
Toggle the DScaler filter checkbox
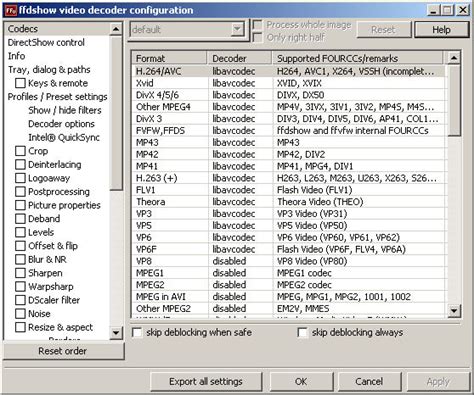[x=20, y=300]
